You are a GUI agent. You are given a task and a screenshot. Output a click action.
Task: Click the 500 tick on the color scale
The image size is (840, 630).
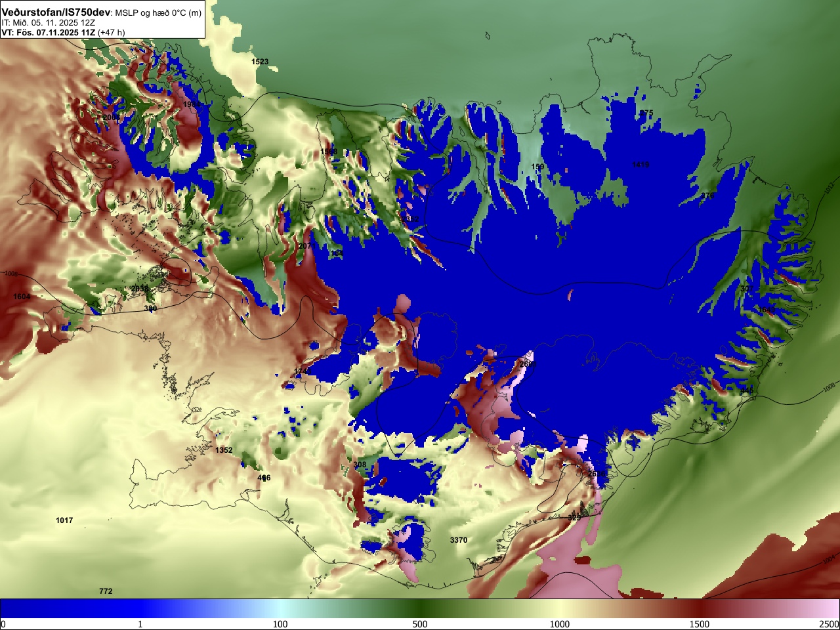420,624
